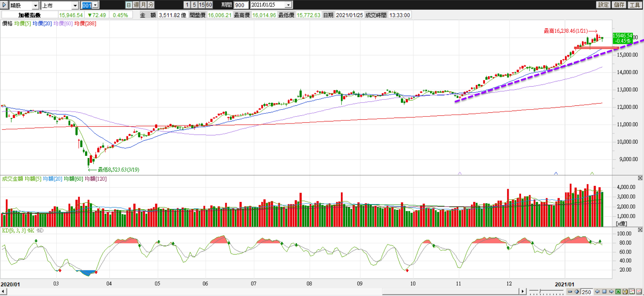Open the 上市 market dropdown

[x=75, y=5]
